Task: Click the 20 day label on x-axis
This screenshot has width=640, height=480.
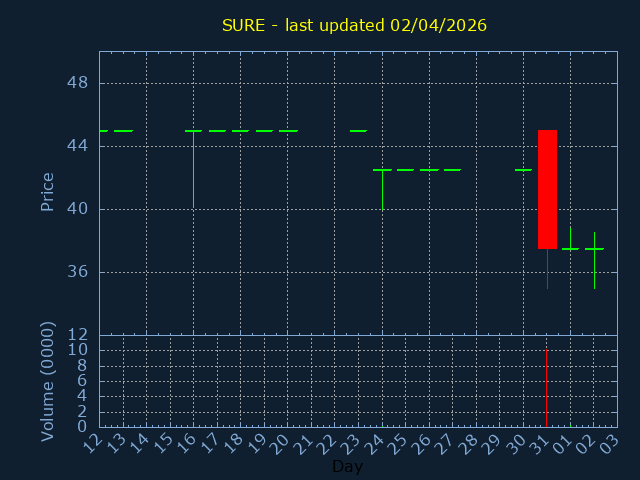Action: pyautogui.click(x=283, y=442)
